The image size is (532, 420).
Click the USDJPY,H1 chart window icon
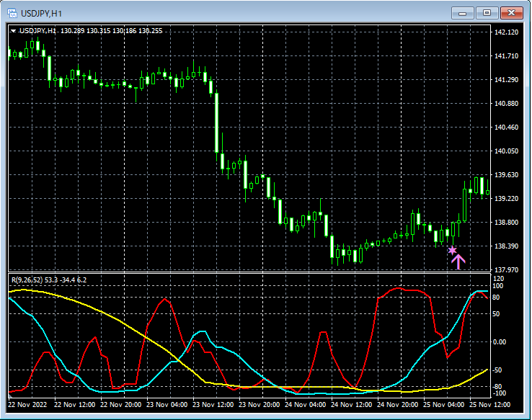[12, 13]
